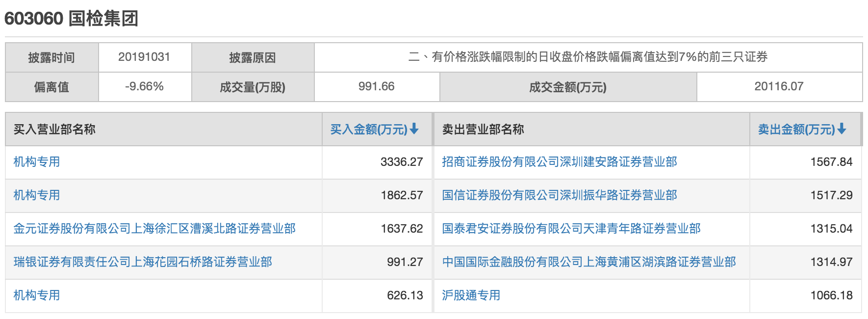The height and width of the screenshot is (319, 868).
Task: Click the 偏离值 label cell
Action: click(x=52, y=87)
